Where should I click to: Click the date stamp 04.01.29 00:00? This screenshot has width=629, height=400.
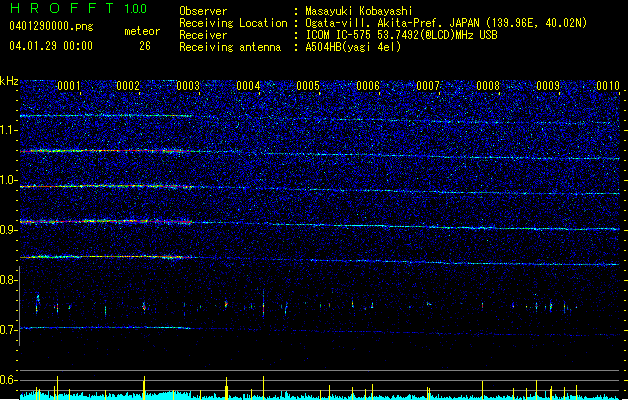tap(51, 46)
